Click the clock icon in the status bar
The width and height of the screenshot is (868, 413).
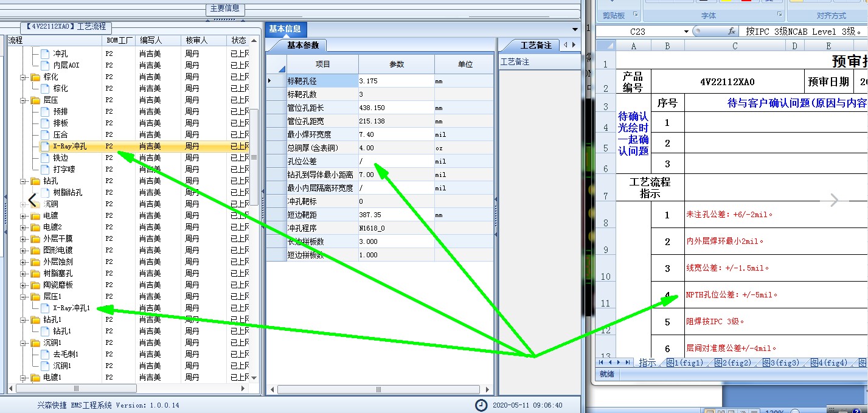point(481,404)
